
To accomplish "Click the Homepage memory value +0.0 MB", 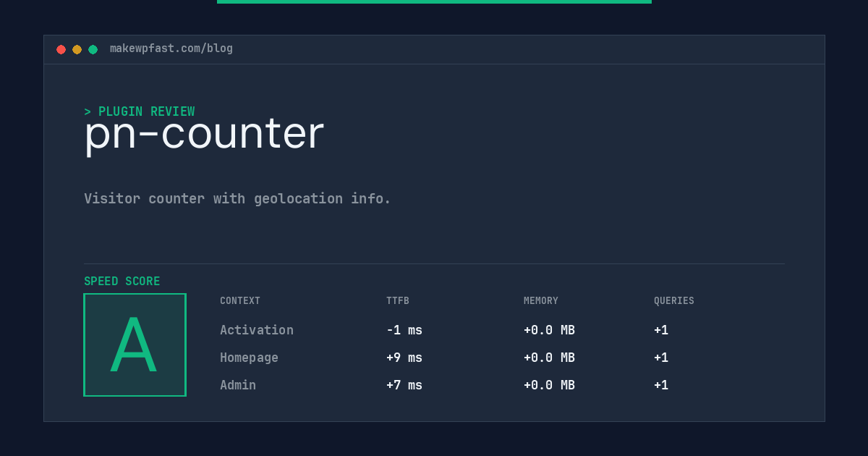I will 549,358.
